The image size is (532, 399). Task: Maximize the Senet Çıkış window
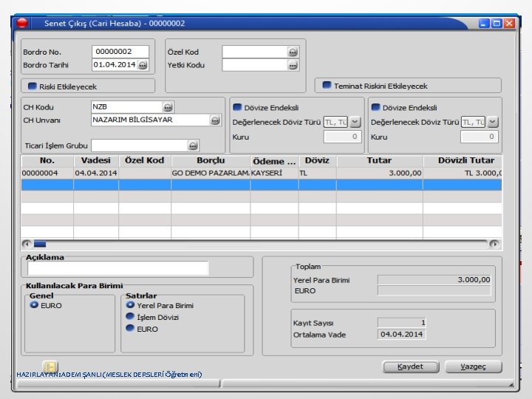(x=497, y=23)
